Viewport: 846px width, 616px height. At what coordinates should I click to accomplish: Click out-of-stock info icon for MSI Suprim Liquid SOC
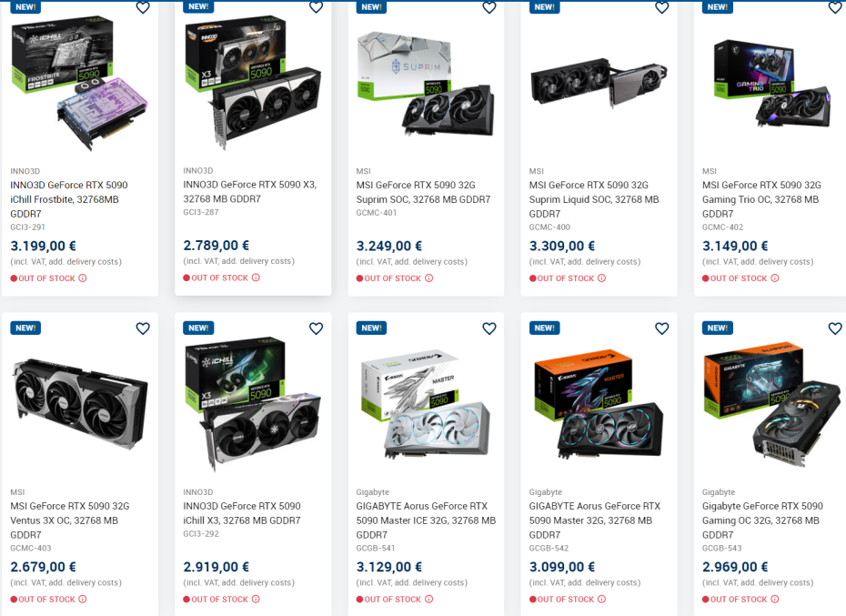pos(601,278)
